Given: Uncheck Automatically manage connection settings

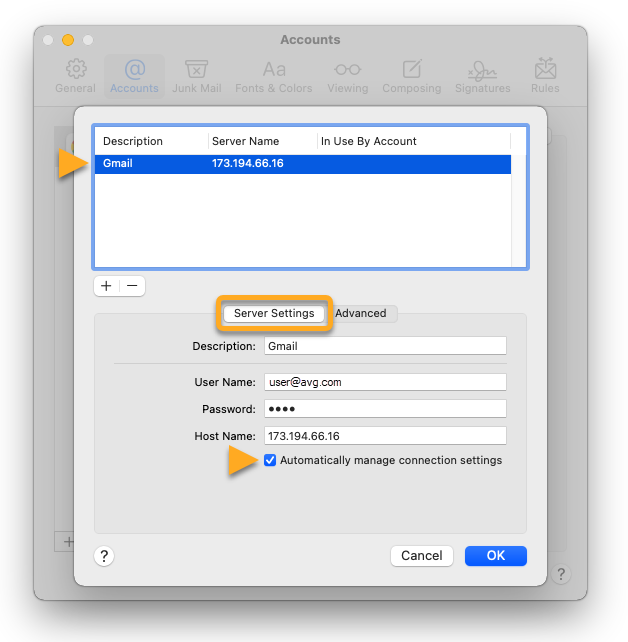Looking at the screenshot, I should point(270,461).
